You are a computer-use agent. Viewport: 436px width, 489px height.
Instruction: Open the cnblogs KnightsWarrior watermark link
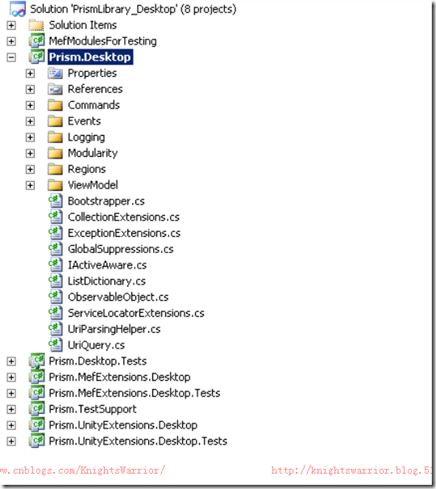[x=82, y=470]
